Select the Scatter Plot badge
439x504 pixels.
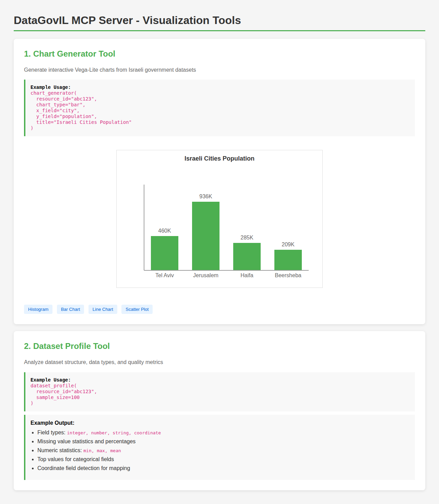pos(137,309)
